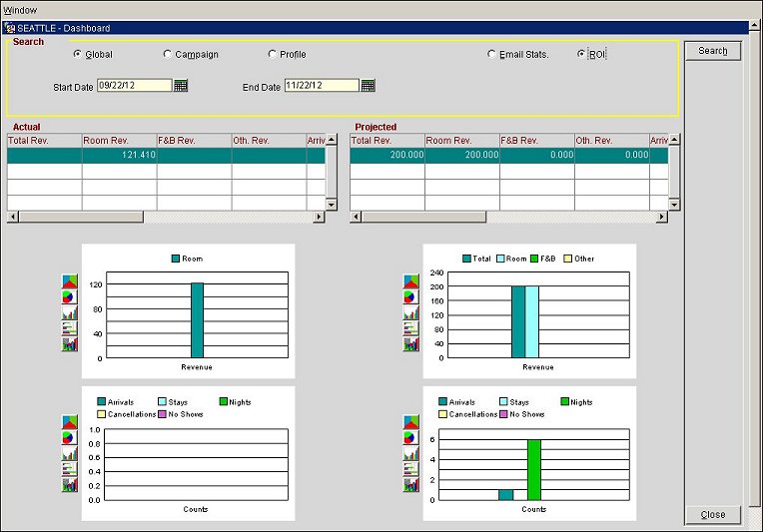The height and width of the screenshot is (532, 763).
Task: Choose 3D bar icon beside Projected Revenue chart
Action: click(411, 343)
